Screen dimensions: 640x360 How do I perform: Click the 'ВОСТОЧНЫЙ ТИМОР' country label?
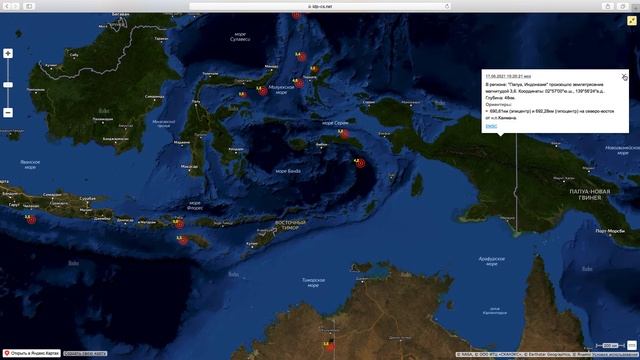tap(290, 225)
